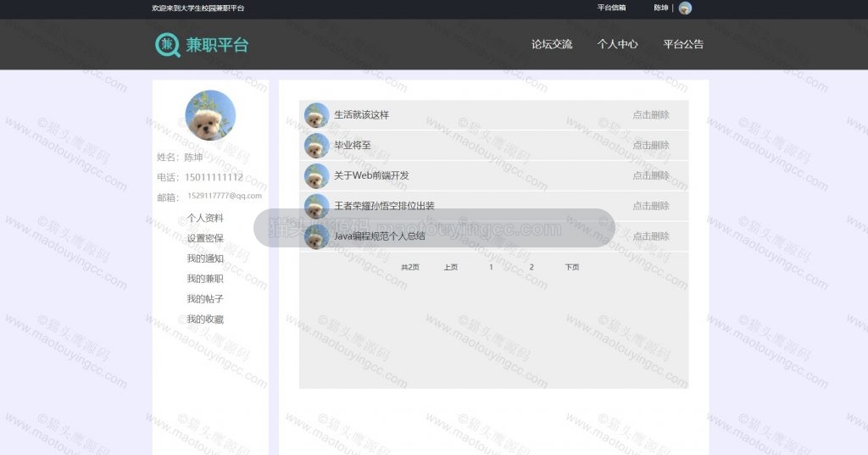Click the avatar beside 王者荣耀孙悟空排位出装 post
This screenshot has width=868, height=455.
[317, 206]
